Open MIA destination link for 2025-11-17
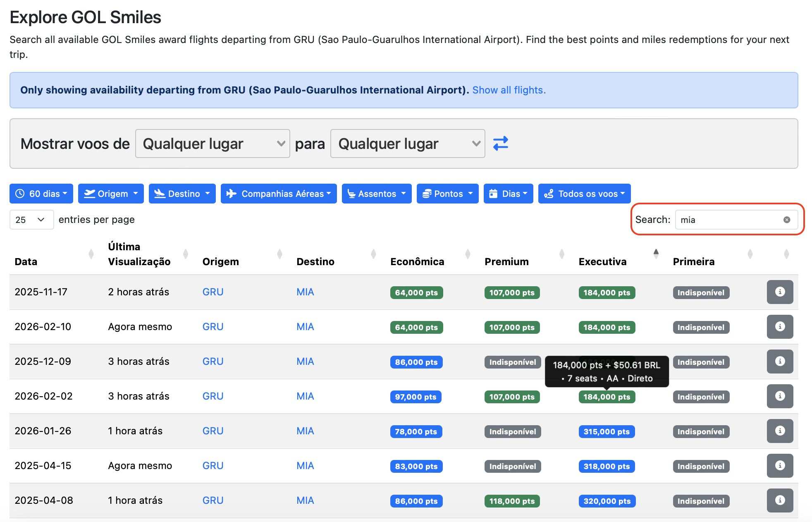This screenshot has height=522, width=812. tap(305, 292)
